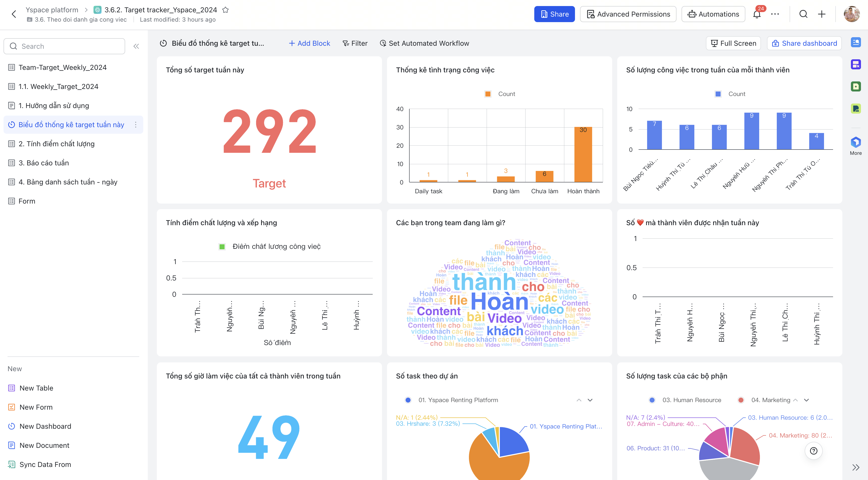Click the Yspace platform breadcrumb
The height and width of the screenshot is (480, 868).
(x=52, y=10)
